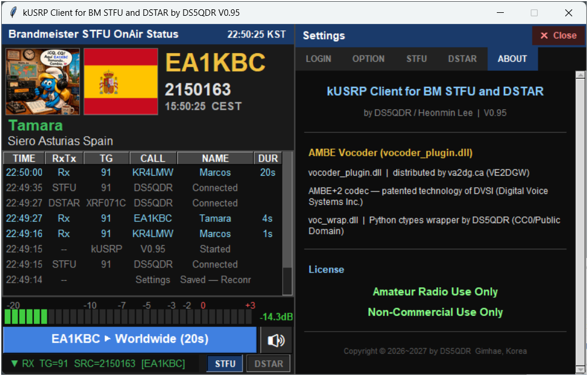Viewport: 588px width, 376px height.
Task: Select the 22:49:27 EA1KBC Tamara row
Action: pyautogui.click(x=143, y=218)
